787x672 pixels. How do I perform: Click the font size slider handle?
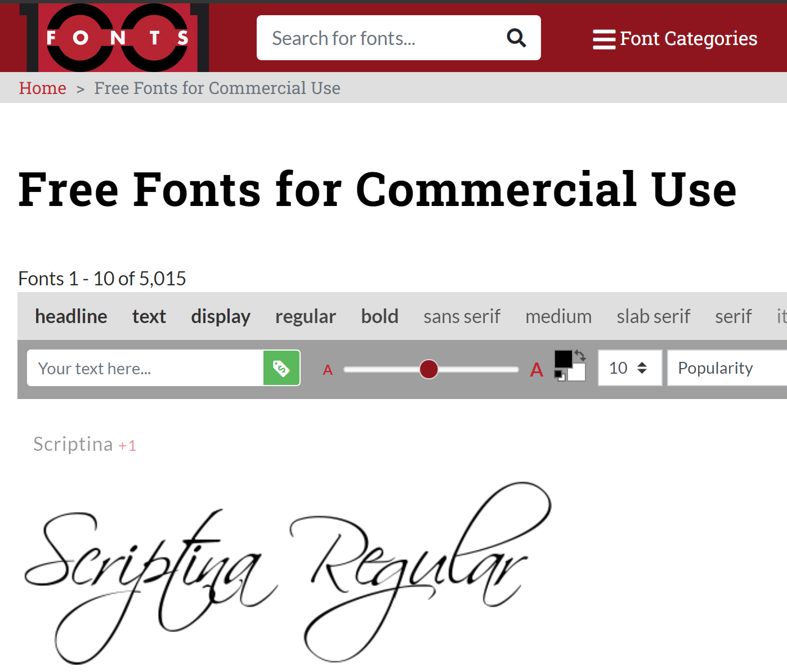point(429,369)
